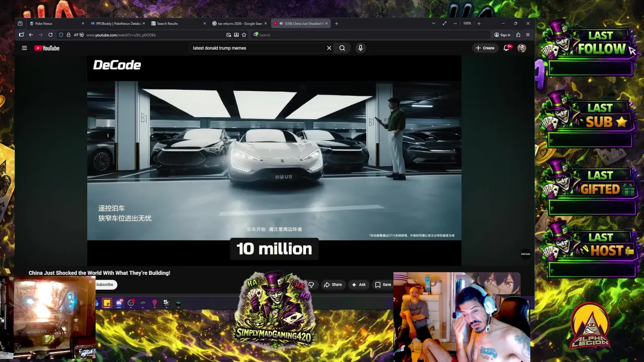The image size is (644, 362).
Task: Toggle fullscreen with the expand arrows icon
Action: (444, 24)
